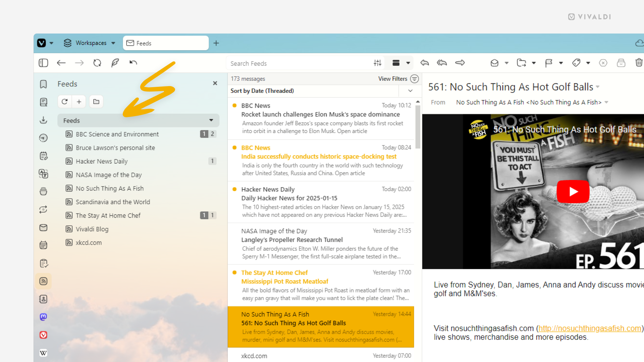Open the nosuchthingasafish.com link
The width and height of the screenshot is (644, 362).
(590, 328)
